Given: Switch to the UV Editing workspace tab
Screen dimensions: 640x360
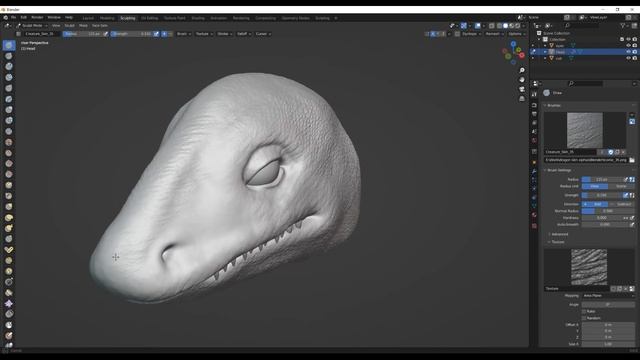Looking at the screenshot, I should coord(150,18).
